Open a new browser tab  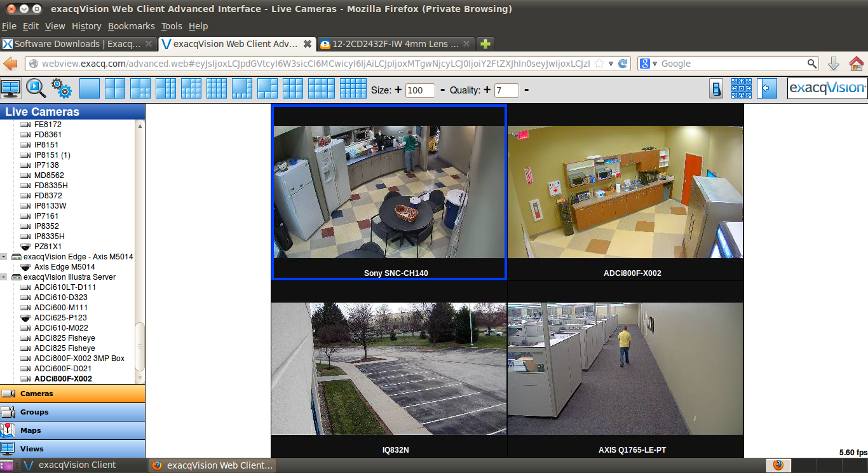485,44
